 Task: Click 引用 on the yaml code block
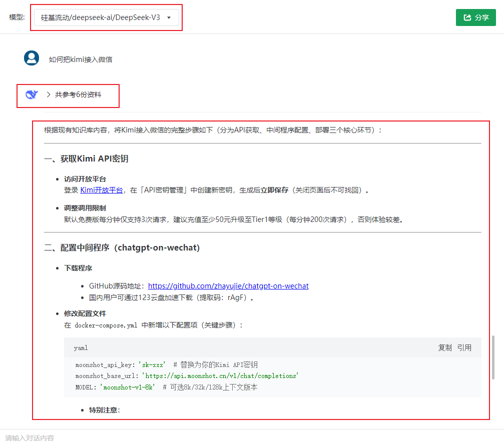[x=464, y=347]
